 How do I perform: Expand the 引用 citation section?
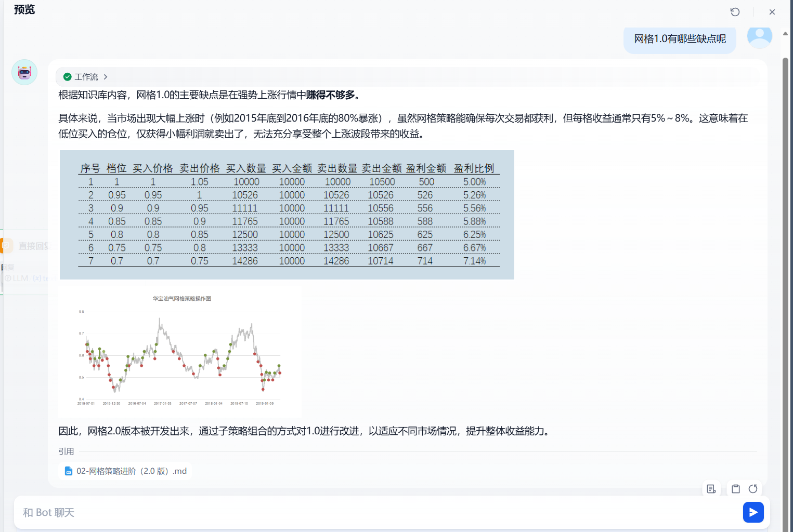click(67, 451)
